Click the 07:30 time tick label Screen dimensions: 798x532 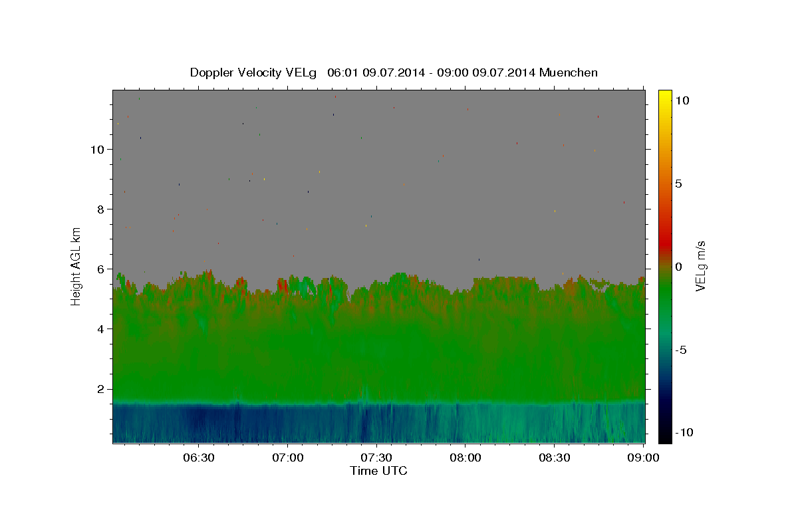376,458
